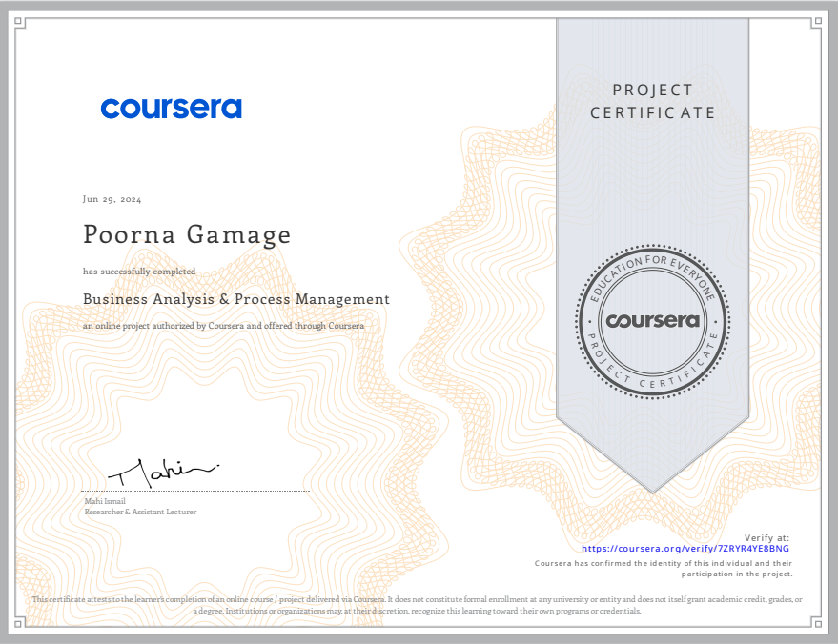Click the "PROJECT CERTIFICATE" ribbon heading
The height and width of the screenshot is (644, 838).
[652, 102]
